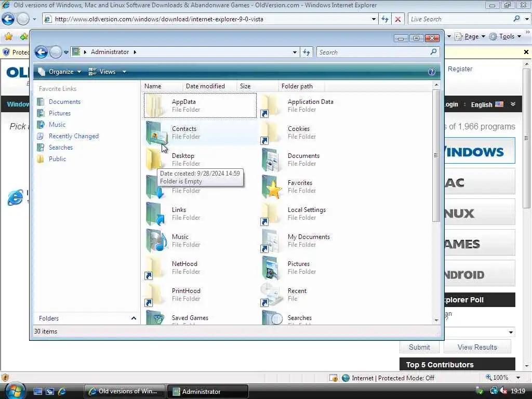Open the Cookies shortcut folder icon
Image resolution: width=532 pixels, height=399 pixels.
[x=270, y=132]
